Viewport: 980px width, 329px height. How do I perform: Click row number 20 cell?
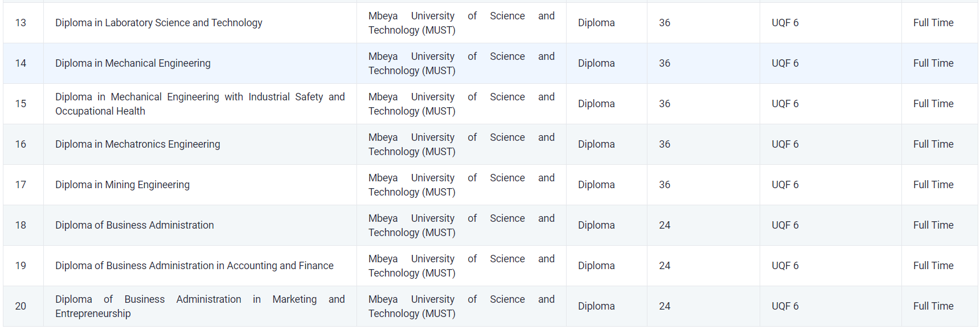(x=21, y=306)
